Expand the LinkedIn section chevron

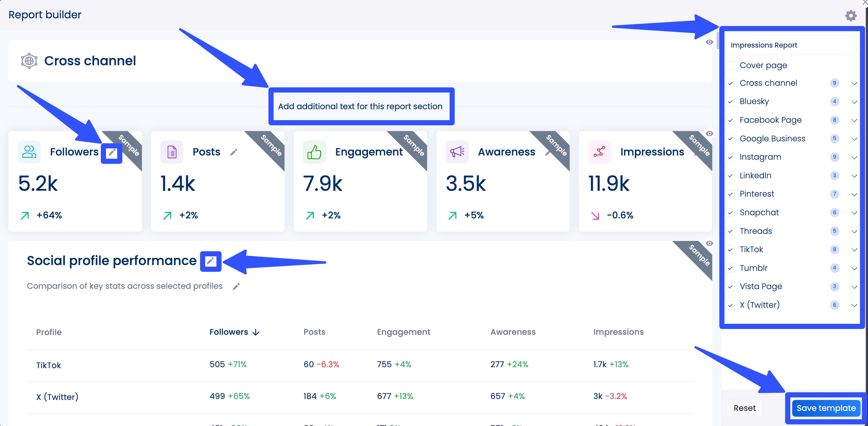coord(854,176)
